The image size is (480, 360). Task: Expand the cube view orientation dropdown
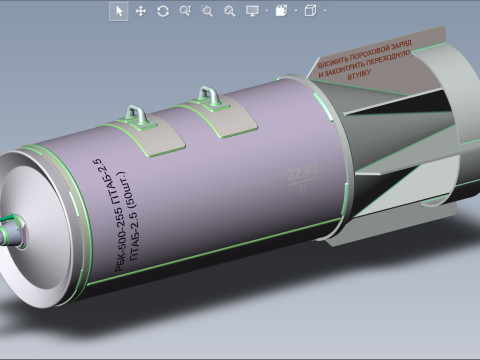325,11
